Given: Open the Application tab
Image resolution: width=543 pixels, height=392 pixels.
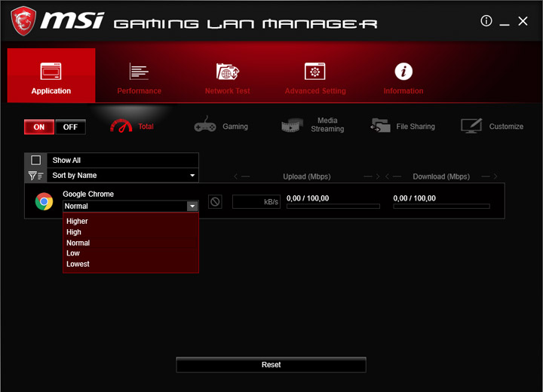Looking at the screenshot, I should pos(51,75).
